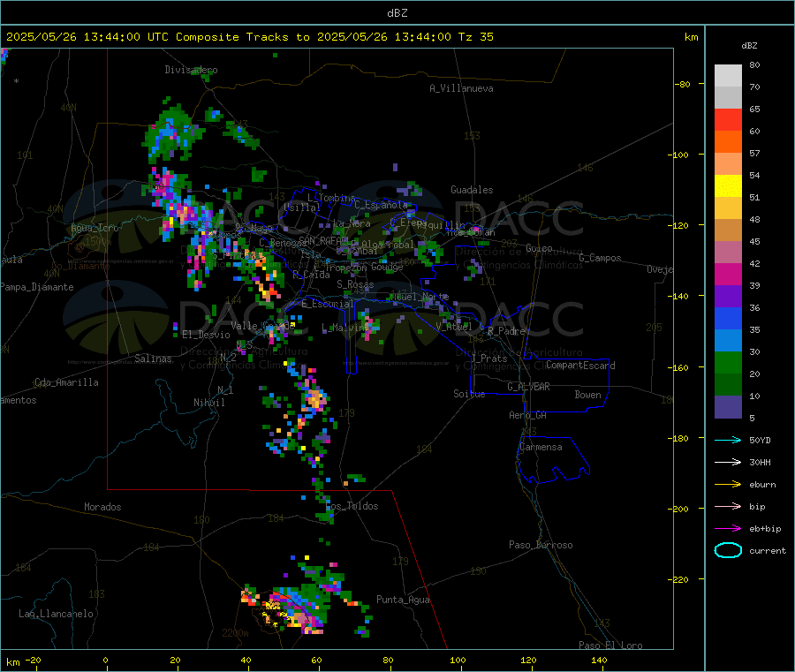
Task: Click the 'Paso_Barroso' map label
Action: point(541,545)
